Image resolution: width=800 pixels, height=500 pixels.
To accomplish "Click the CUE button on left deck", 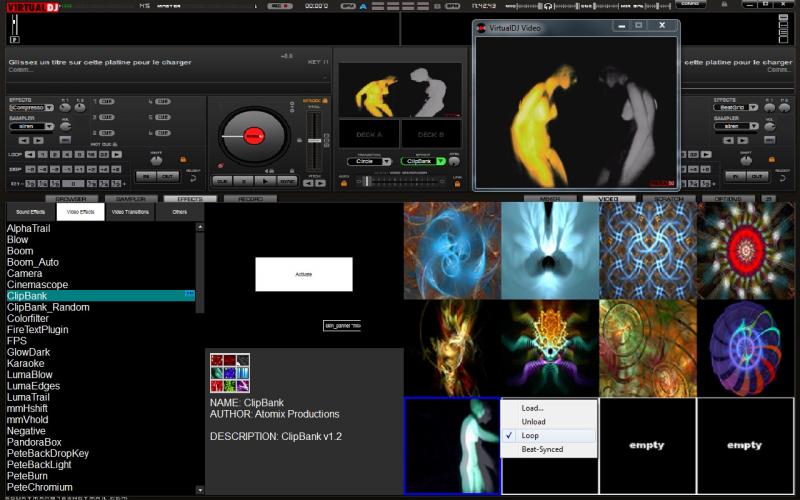I will (221, 181).
